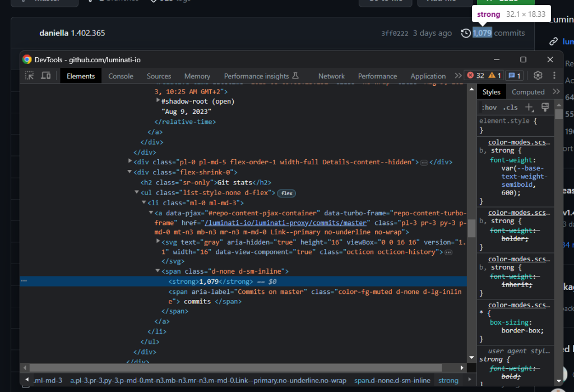Toggle the device emulation toolbar
The image size is (574, 392).
pos(45,75)
